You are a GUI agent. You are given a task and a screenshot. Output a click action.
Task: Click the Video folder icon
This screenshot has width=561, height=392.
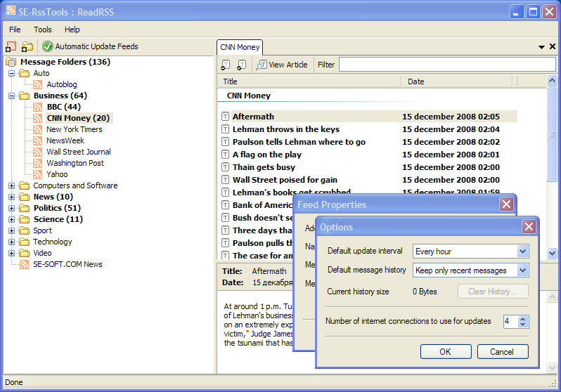(x=25, y=253)
